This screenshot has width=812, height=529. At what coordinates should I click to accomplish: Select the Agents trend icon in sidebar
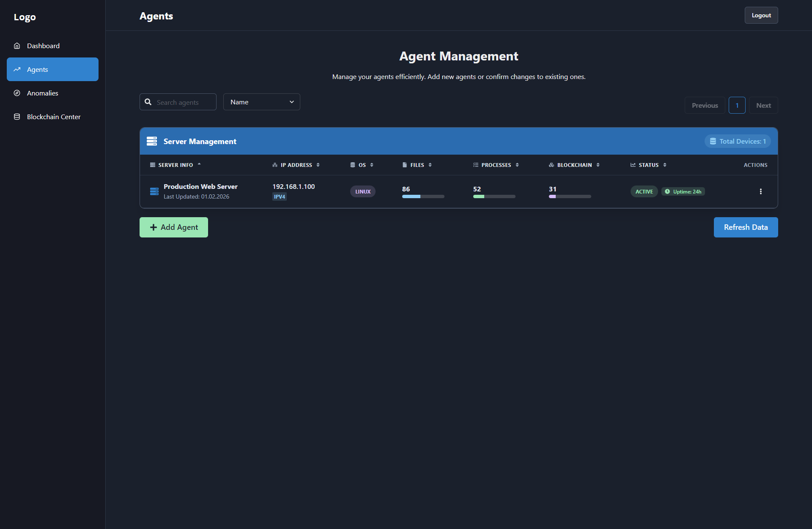[17, 69]
